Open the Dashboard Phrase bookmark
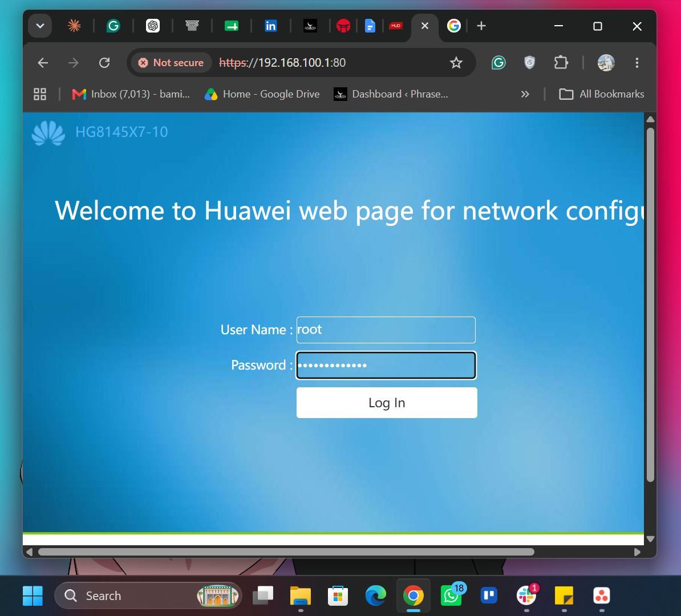681x616 pixels. 391,94
